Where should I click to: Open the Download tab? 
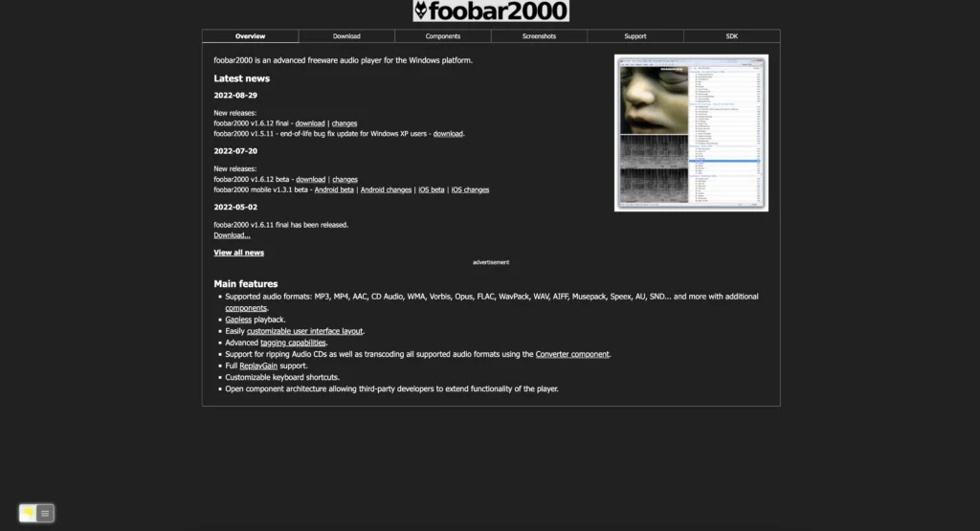pos(346,36)
